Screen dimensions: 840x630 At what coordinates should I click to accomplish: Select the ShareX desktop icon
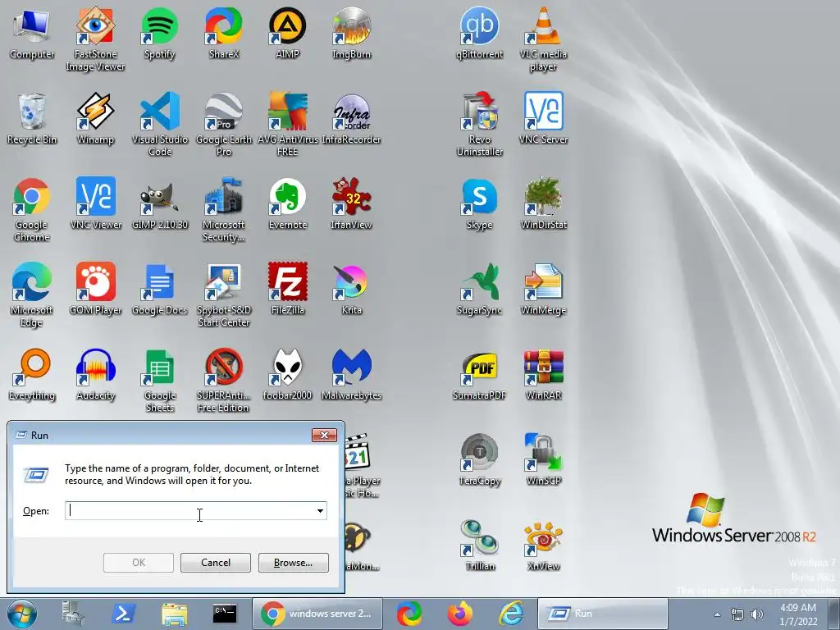(x=223, y=33)
